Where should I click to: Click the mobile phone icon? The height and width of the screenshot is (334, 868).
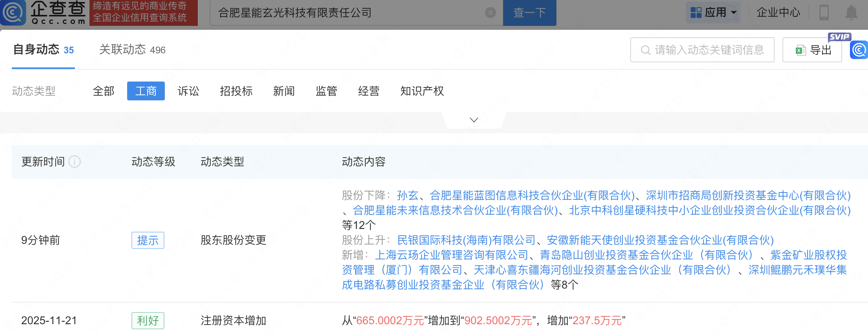[x=824, y=13]
